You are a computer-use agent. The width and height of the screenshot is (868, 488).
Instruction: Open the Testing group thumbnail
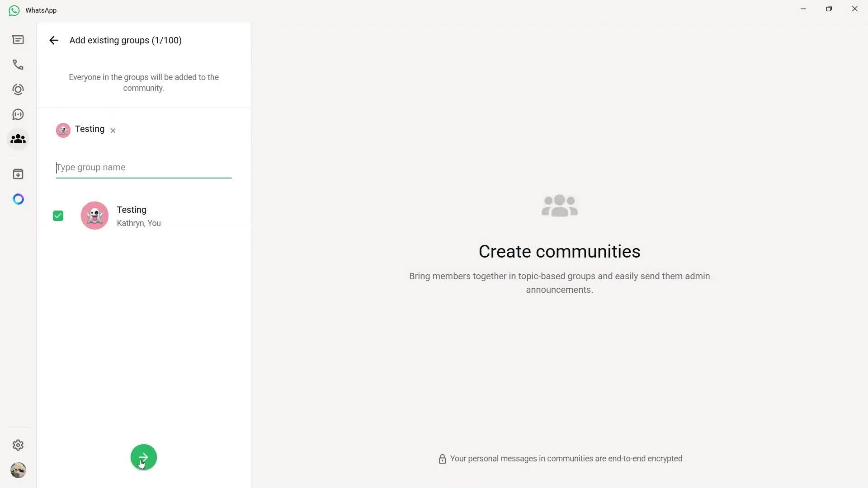click(x=94, y=216)
